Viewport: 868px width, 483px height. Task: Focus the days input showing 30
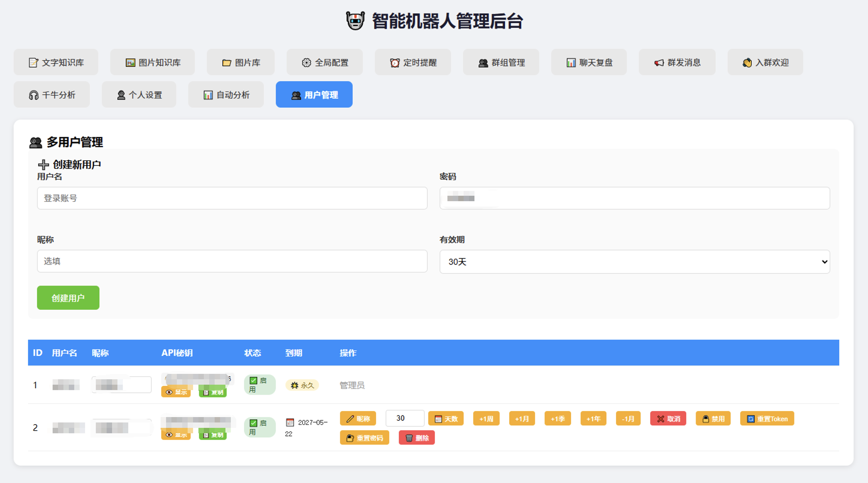point(405,418)
